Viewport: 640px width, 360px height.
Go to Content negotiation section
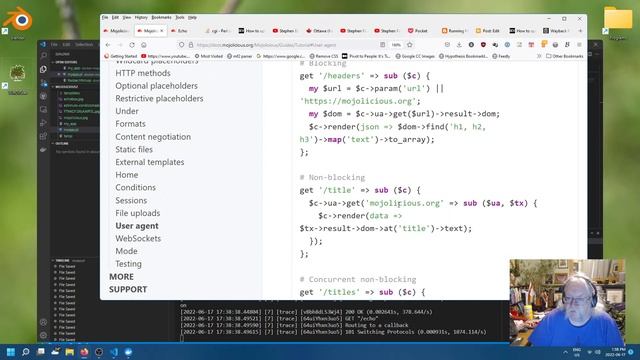pyautogui.click(x=153, y=137)
